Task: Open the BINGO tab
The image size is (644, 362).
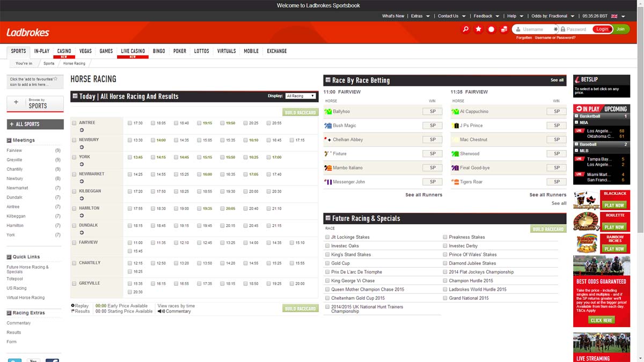Action: pyautogui.click(x=159, y=51)
